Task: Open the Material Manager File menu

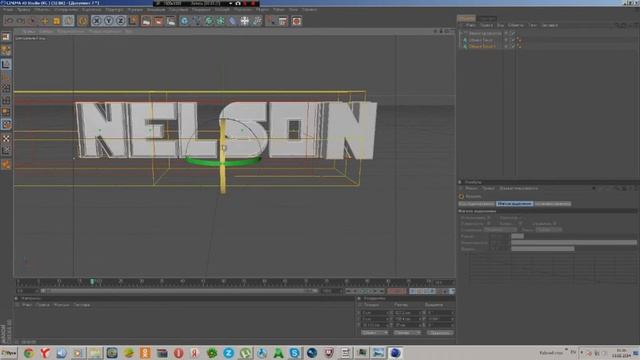Action: (27, 305)
